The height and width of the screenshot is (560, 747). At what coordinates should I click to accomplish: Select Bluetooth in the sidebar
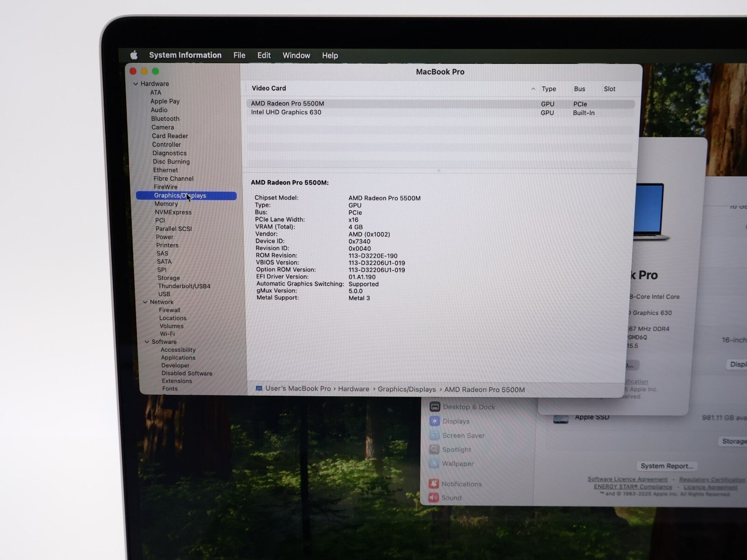pyautogui.click(x=165, y=119)
